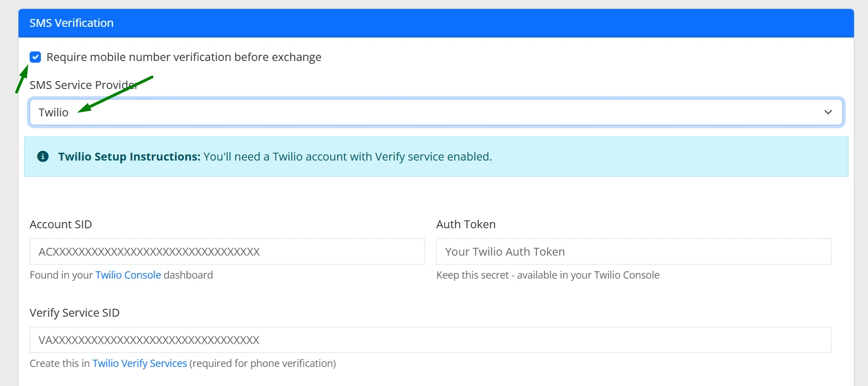The width and height of the screenshot is (868, 386).
Task: Click the Verify Service SID label
Action: (x=74, y=313)
